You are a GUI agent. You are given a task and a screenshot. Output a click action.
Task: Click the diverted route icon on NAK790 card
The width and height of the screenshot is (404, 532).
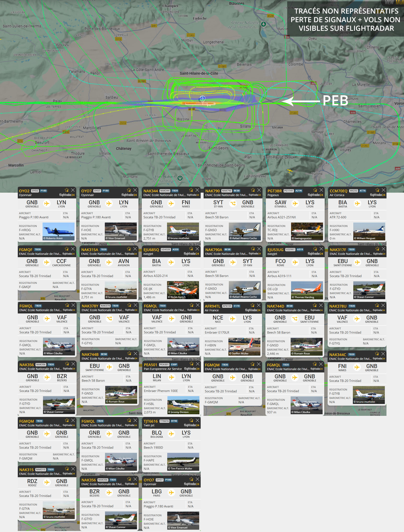pyautogui.click(x=233, y=204)
